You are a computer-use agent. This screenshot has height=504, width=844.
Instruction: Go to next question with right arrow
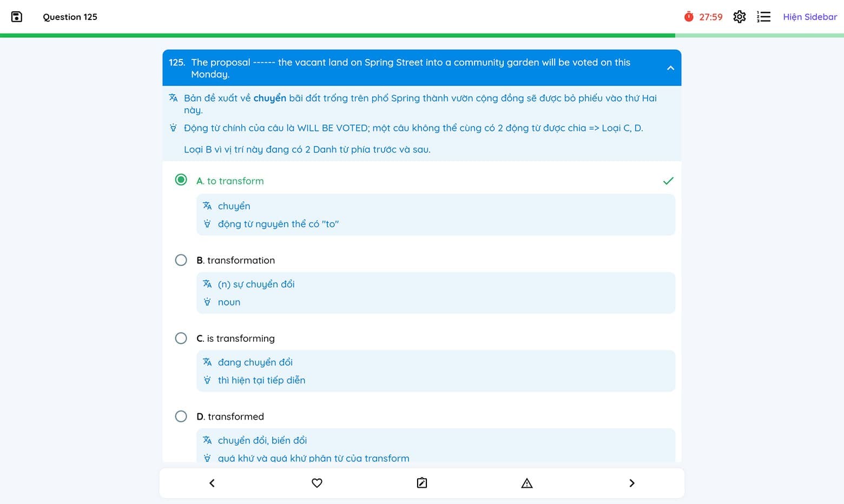632,483
